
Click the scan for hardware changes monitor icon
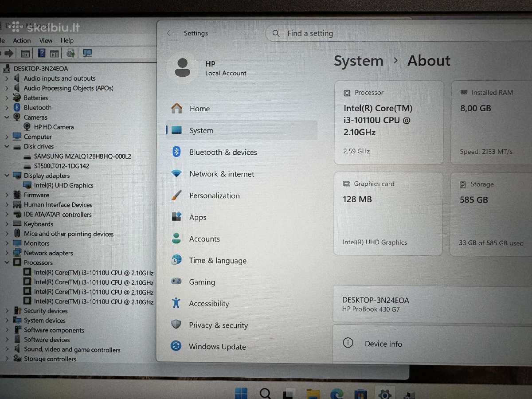coord(87,53)
